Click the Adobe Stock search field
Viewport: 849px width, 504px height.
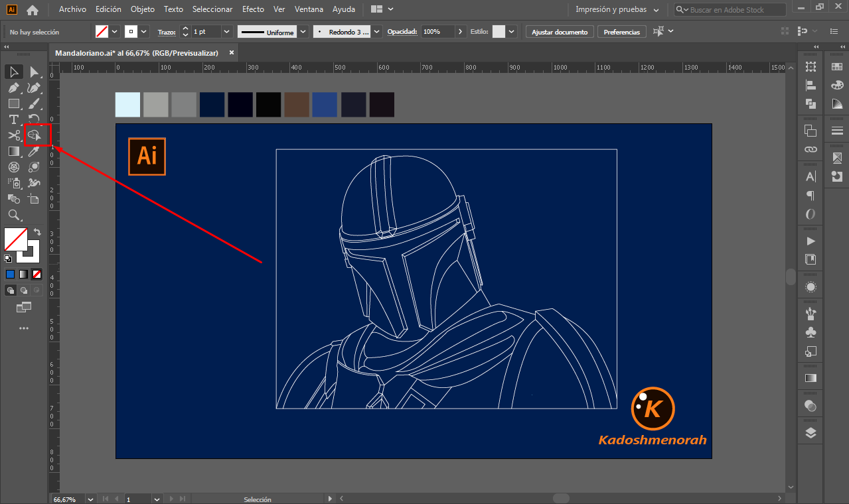point(730,10)
